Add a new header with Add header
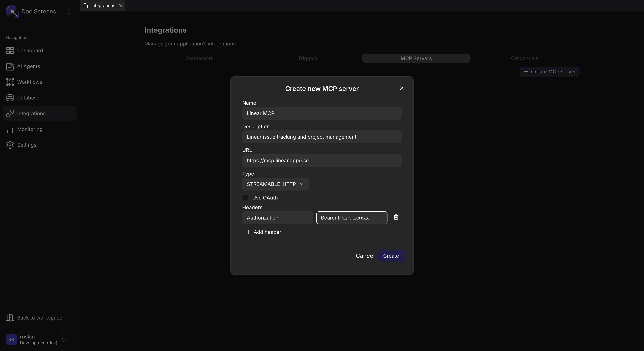The height and width of the screenshot is (351, 644). point(264,232)
